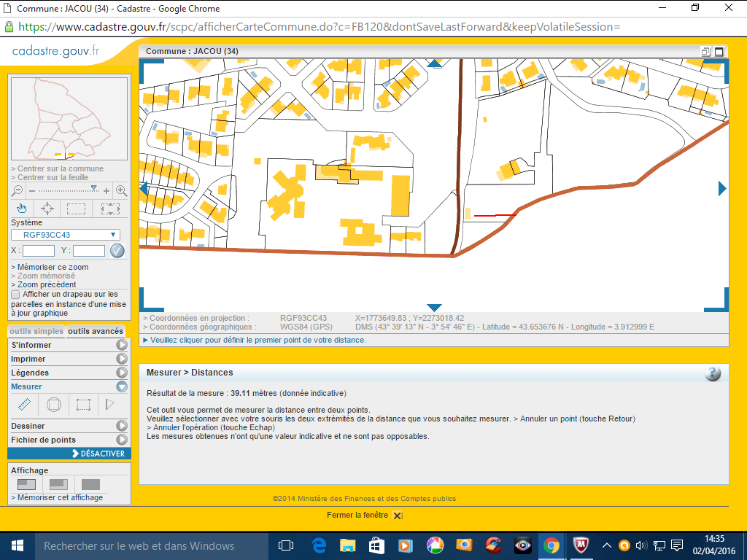The height and width of the screenshot is (560, 747).
Task: Click the zoom out magnifier icon
Action: tap(18, 190)
